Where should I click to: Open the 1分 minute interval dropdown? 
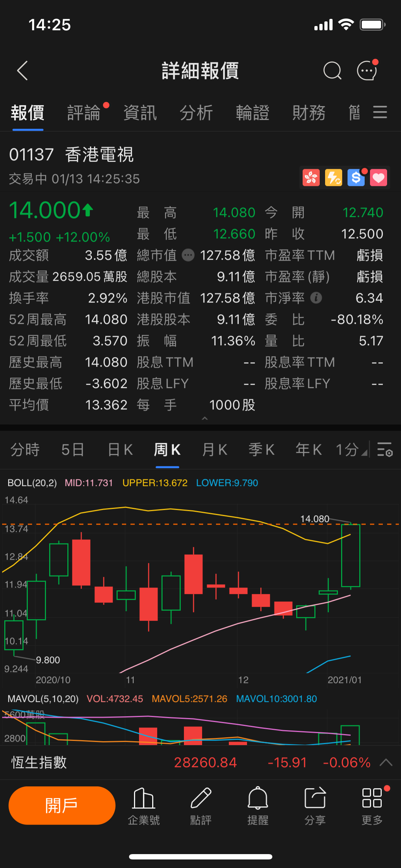[x=351, y=450]
